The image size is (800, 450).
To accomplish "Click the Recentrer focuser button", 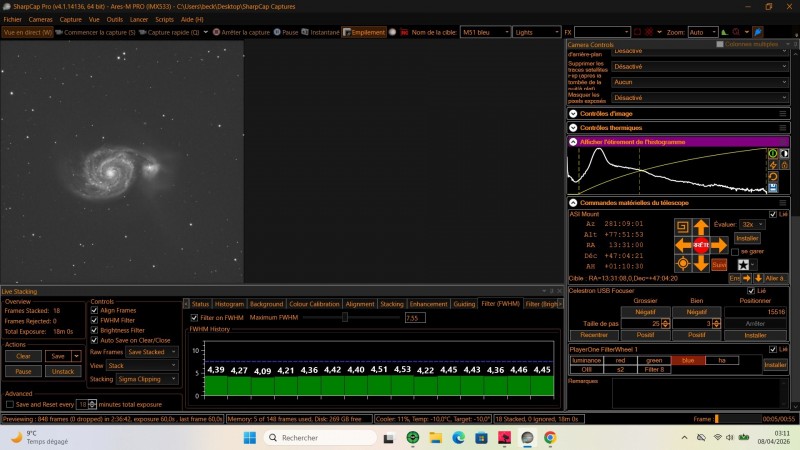I will [x=594, y=335].
